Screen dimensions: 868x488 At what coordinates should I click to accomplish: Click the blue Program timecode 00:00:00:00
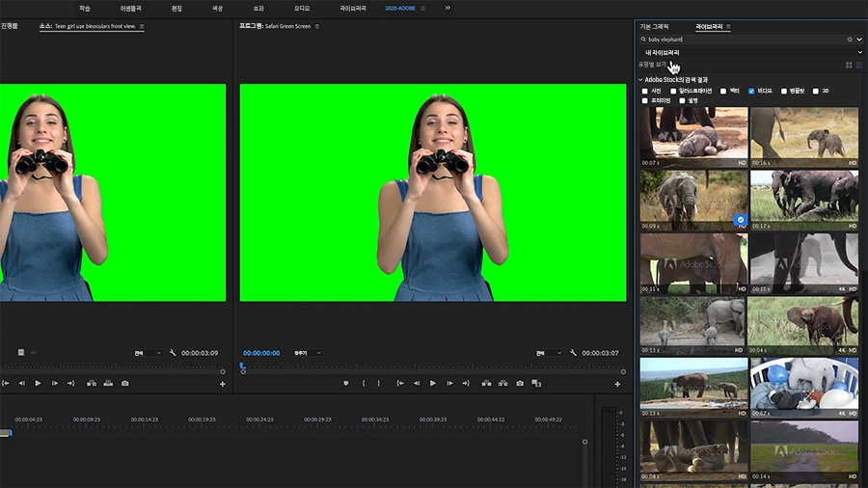point(261,353)
